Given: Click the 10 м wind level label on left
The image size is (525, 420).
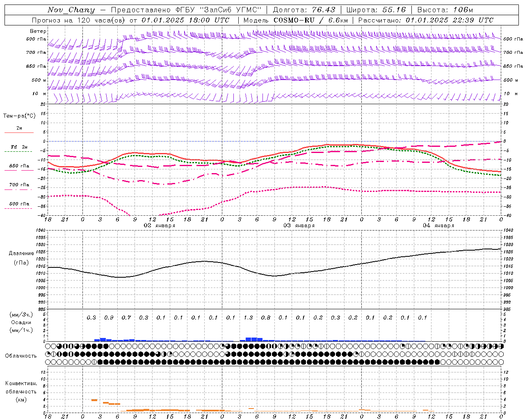Looking at the screenshot, I should pos(39,94).
